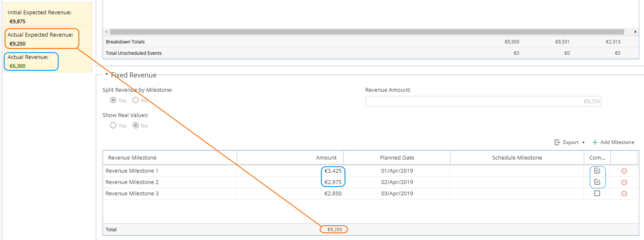Remove Revenue Milestone 3 with red minus icon
The width and height of the screenshot is (644, 240).
tap(624, 194)
